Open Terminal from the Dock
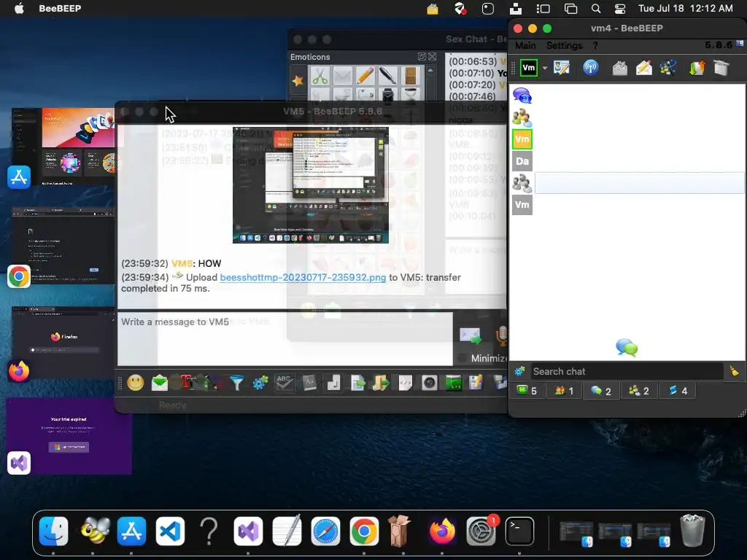This screenshot has height=560, width=747. [x=519, y=531]
